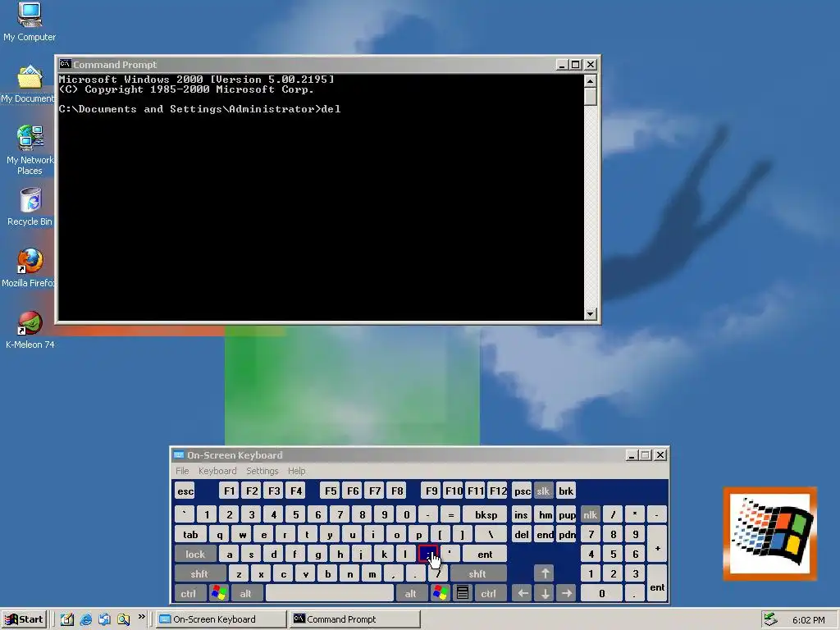Click the letter q key
The height and width of the screenshot is (630, 840).
pos(220,535)
